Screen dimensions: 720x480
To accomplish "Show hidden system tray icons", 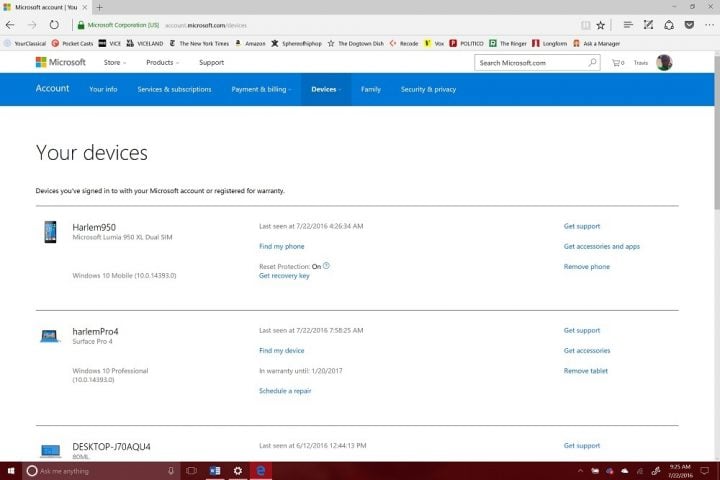I will click(580, 471).
